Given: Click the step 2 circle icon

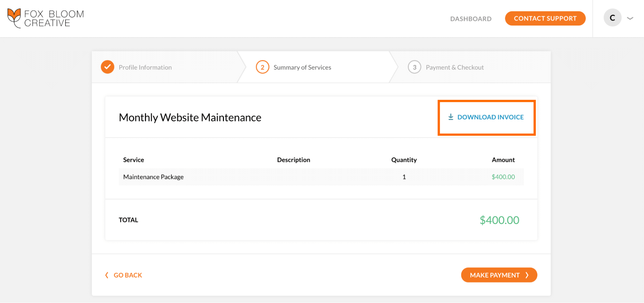Looking at the screenshot, I should click(263, 67).
